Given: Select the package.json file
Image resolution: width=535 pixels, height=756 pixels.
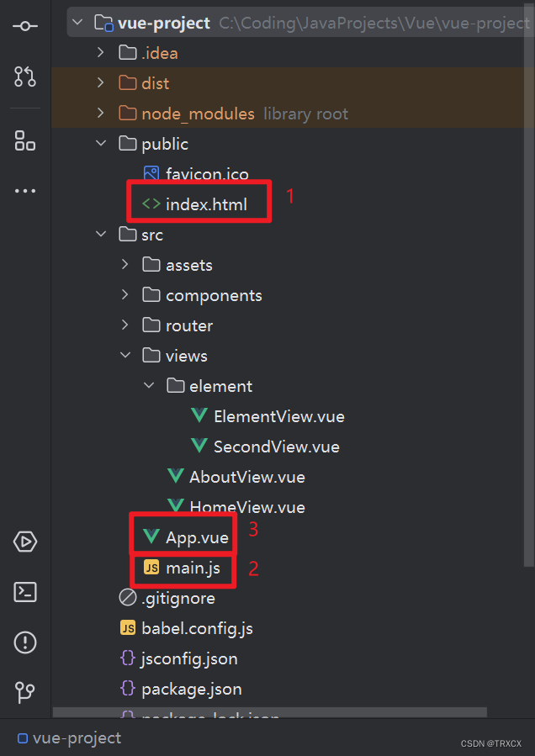Looking at the screenshot, I should click(191, 689).
